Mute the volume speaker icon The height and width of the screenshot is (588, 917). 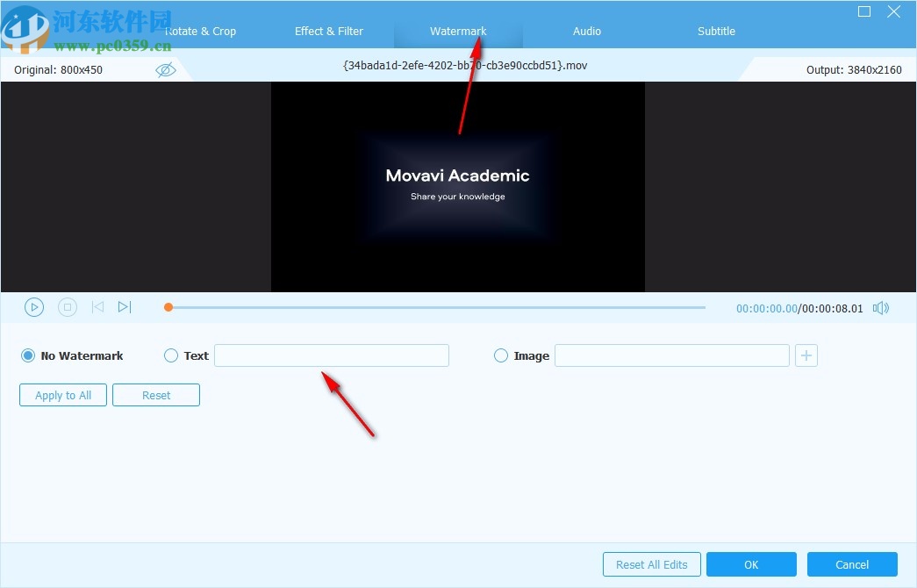(881, 308)
